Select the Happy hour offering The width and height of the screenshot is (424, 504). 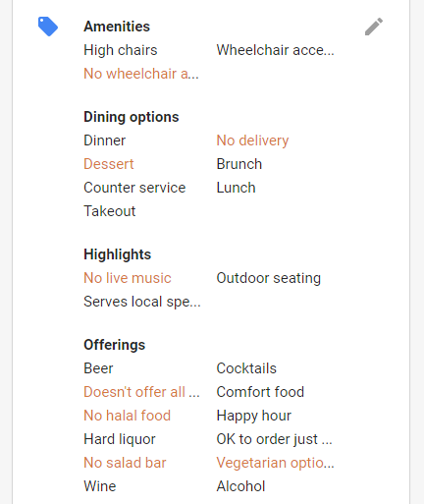pos(254,416)
